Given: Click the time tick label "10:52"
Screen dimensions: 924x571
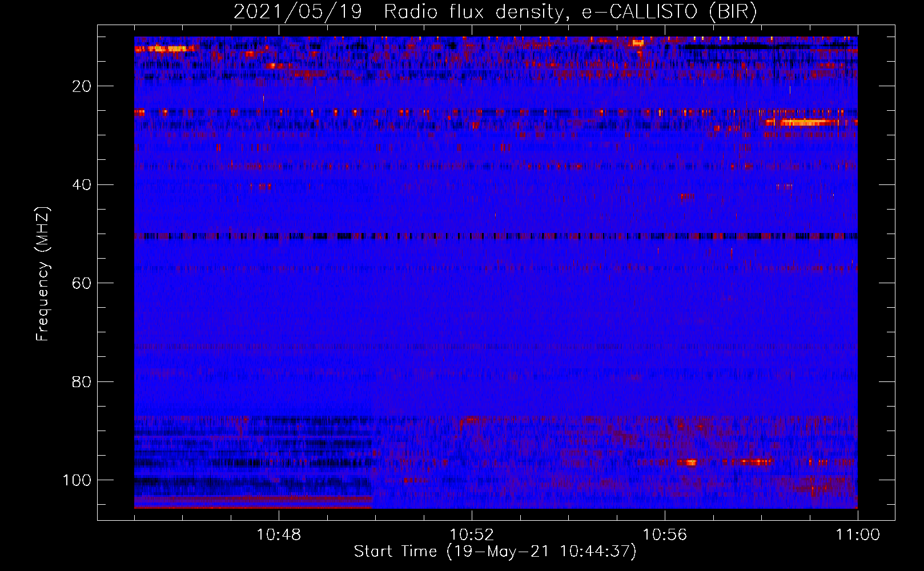Looking at the screenshot, I should coord(472,535).
